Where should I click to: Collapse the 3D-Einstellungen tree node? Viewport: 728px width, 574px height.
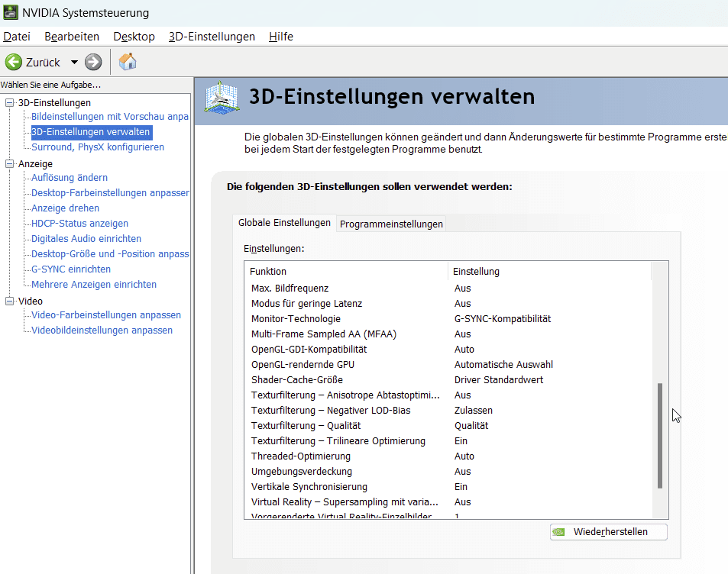point(9,102)
